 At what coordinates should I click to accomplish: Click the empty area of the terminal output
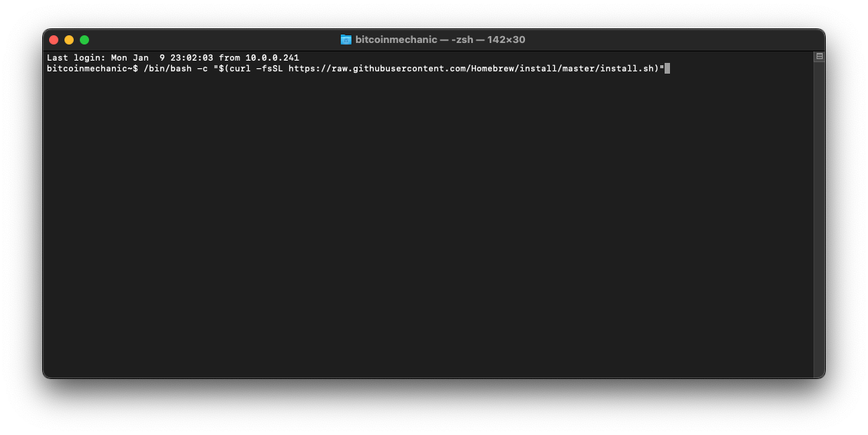pos(422,230)
